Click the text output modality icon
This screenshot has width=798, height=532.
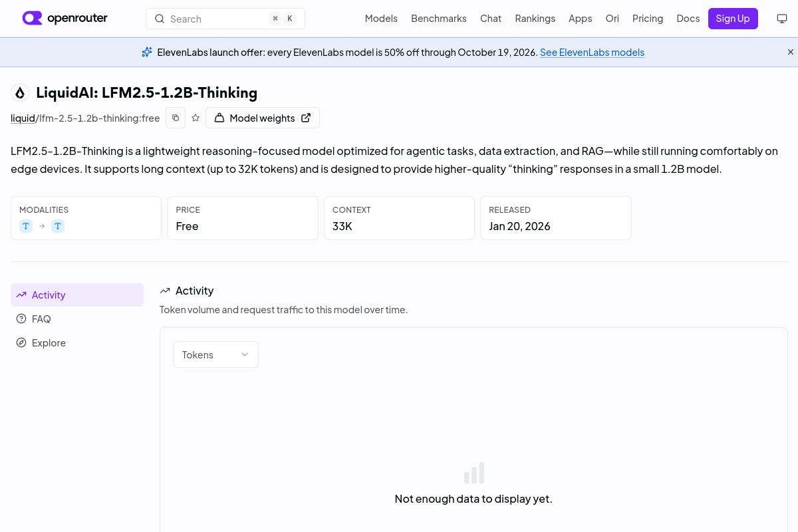[58, 226]
